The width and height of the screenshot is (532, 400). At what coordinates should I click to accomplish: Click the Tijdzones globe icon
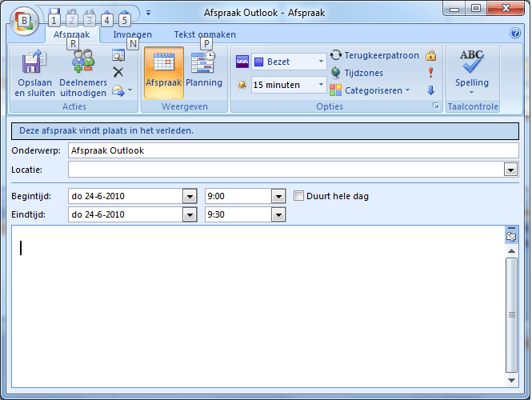pos(335,73)
